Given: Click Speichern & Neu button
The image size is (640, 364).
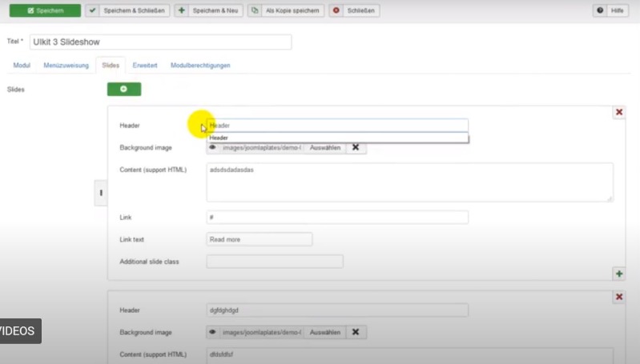Looking at the screenshot, I should coord(207,11).
